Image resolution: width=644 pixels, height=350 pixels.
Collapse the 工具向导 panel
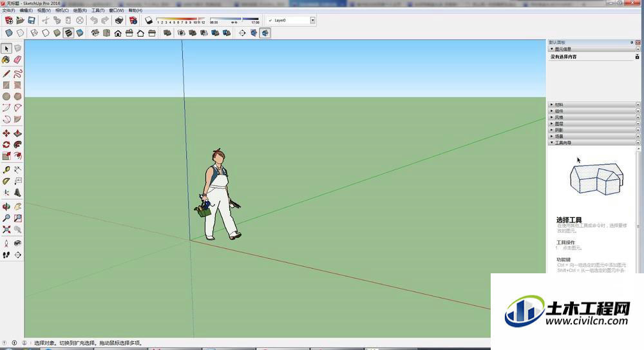[x=594, y=142]
